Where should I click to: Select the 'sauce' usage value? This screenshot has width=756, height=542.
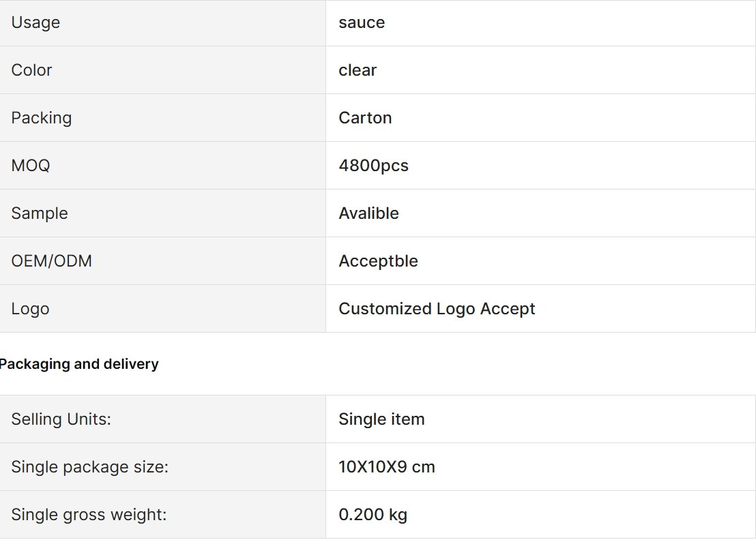(362, 22)
